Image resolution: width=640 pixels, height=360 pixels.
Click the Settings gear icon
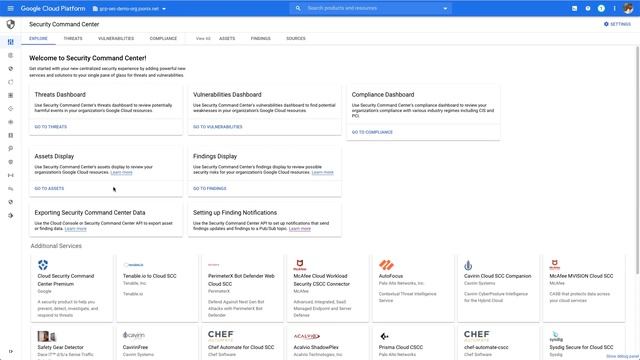click(606, 24)
